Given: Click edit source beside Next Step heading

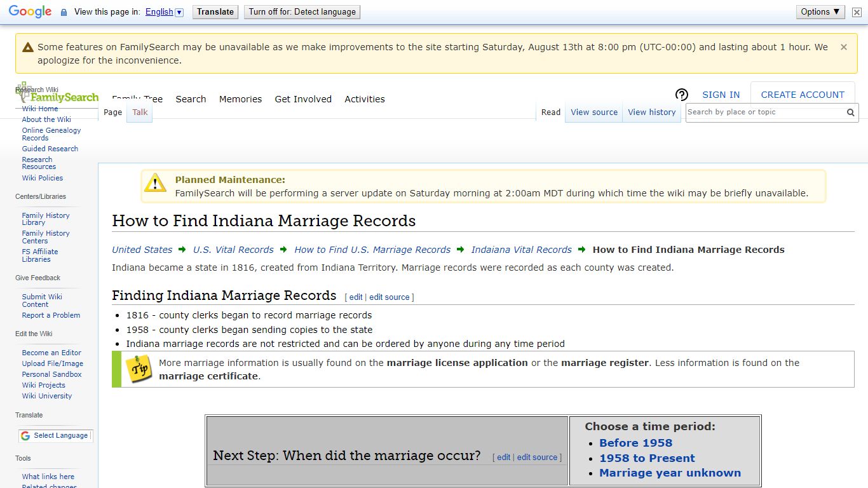Looking at the screenshot, I should click(537, 457).
